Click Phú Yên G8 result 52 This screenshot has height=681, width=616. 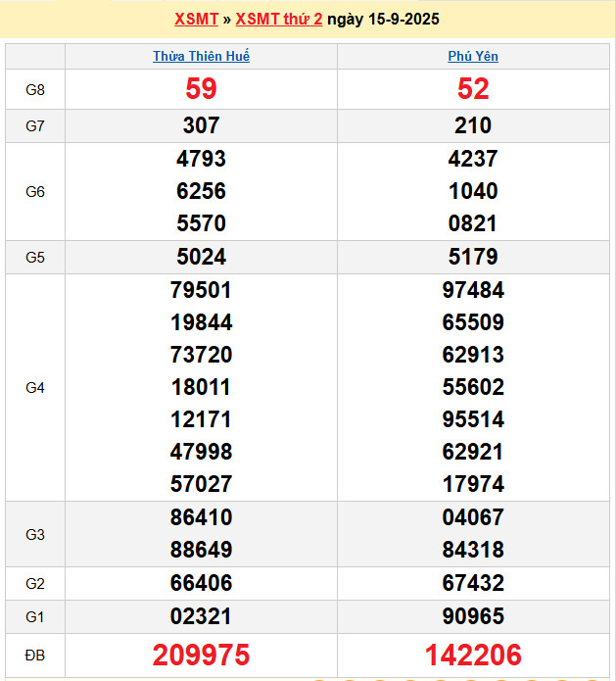(x=473, y=89)
